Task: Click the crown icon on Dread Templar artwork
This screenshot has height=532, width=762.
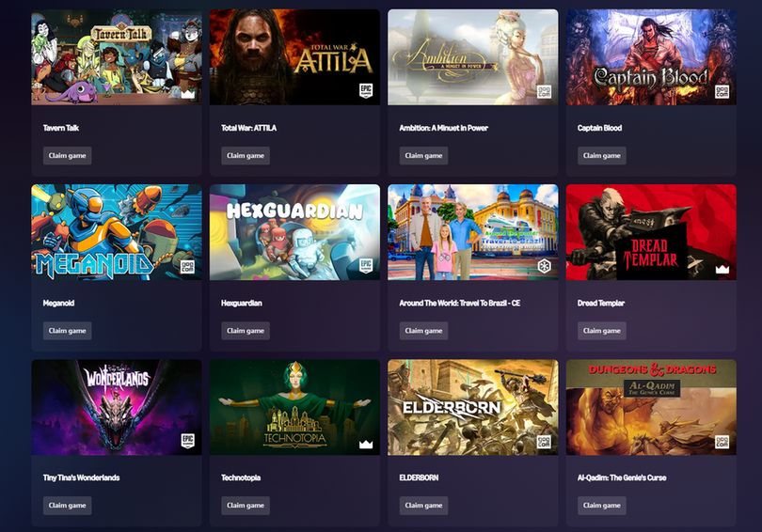Action: click(722, 269)
